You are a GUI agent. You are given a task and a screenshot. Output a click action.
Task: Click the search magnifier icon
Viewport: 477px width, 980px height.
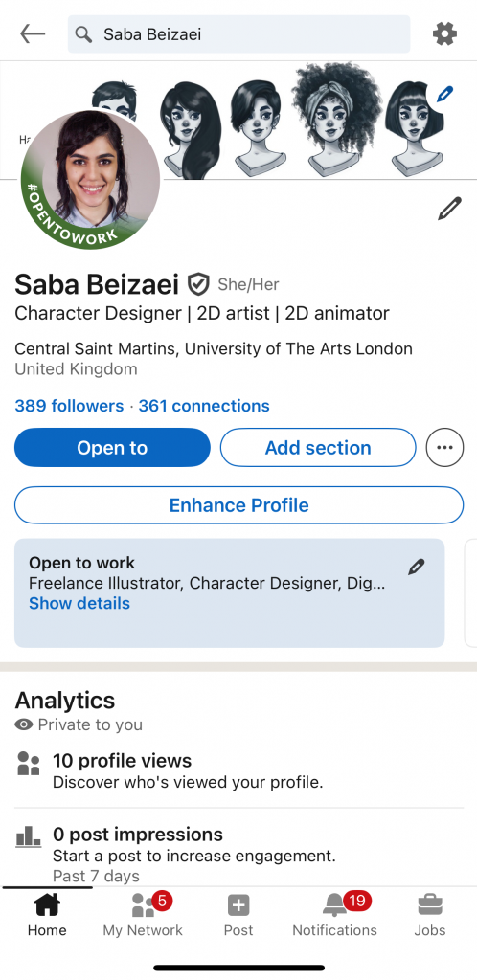(x=83, y=34)
